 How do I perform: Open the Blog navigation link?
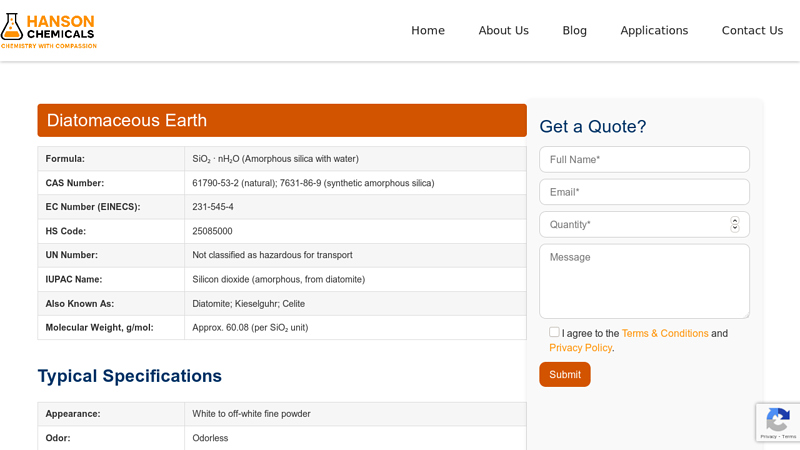tap(574, 30)
